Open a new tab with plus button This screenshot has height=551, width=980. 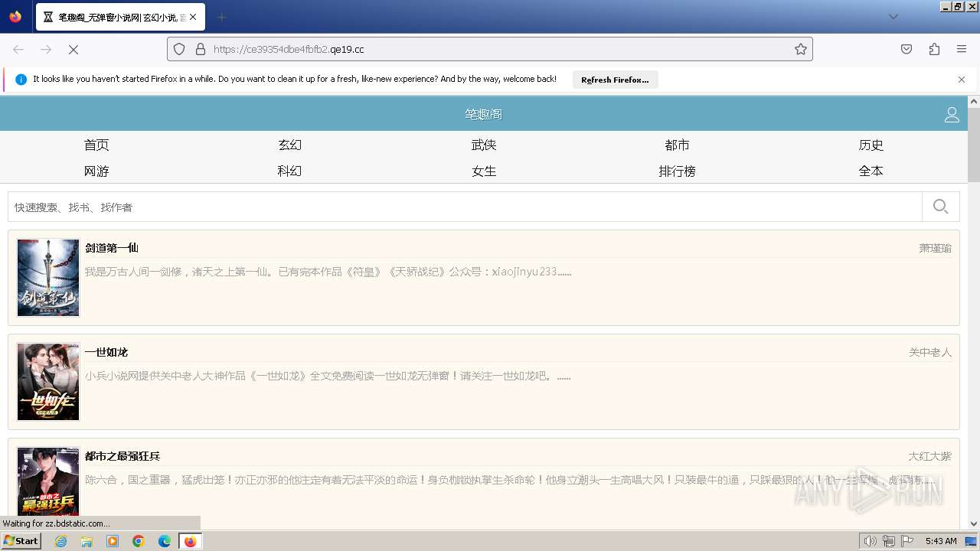[221, 17]
